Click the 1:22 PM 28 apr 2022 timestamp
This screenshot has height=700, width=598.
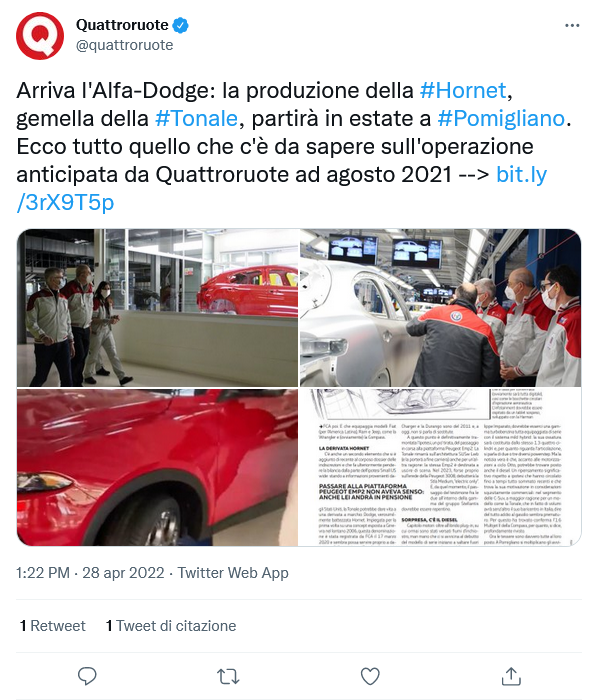pos(90,573)
